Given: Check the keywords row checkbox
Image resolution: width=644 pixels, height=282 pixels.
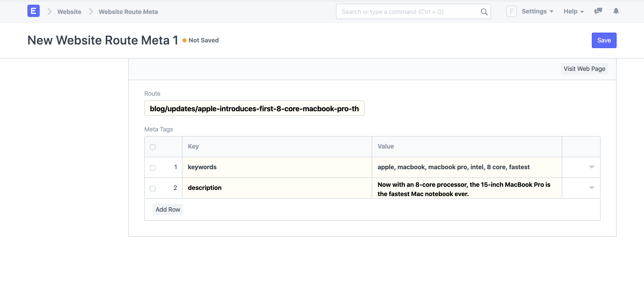Looking at the screenshot, I should (x=153, y=168).
